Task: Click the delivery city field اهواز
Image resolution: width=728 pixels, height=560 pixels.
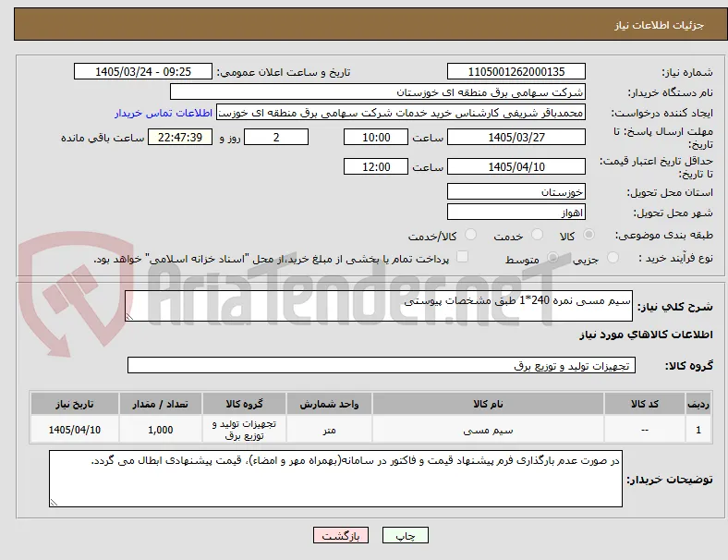Action: (516, 213)
